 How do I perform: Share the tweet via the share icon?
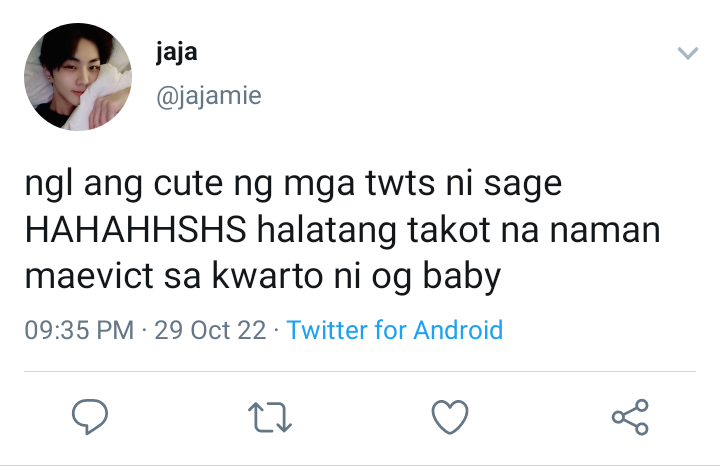pos(630,417)
